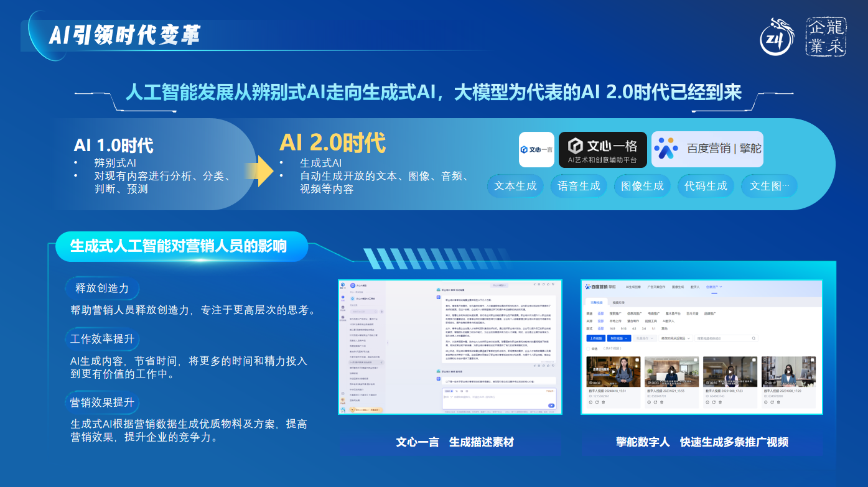Open the 制作视频 dropdown button

pyautogui.click(x=620, y=338)
